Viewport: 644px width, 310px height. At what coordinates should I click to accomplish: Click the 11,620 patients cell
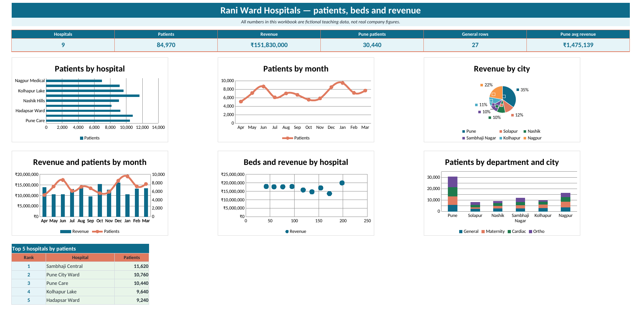click(x=132, y=266)
